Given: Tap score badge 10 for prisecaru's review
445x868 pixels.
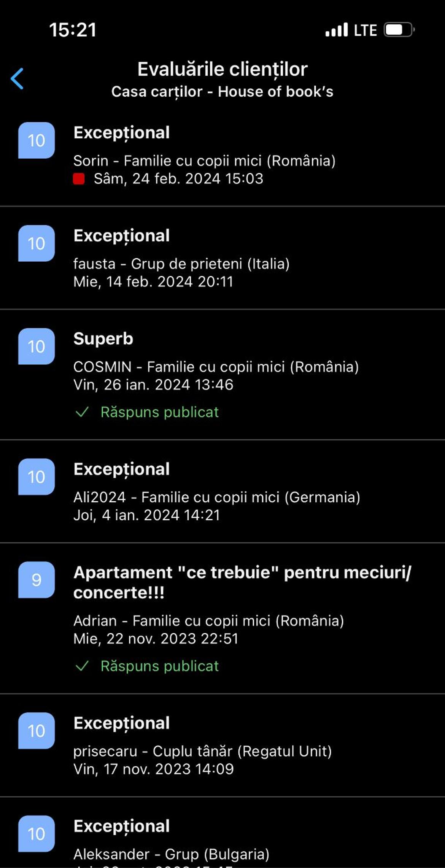Looking at the screenshot, I should coord(37,731).
